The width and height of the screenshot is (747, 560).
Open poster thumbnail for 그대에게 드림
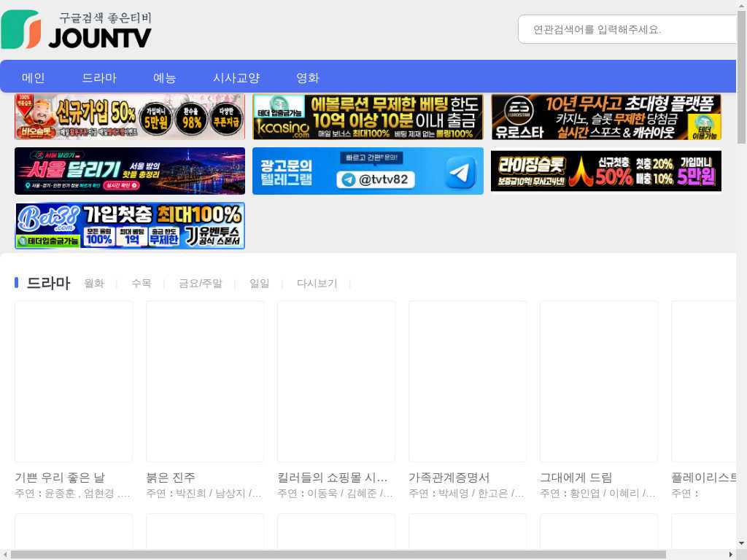[x=599, y=381]
